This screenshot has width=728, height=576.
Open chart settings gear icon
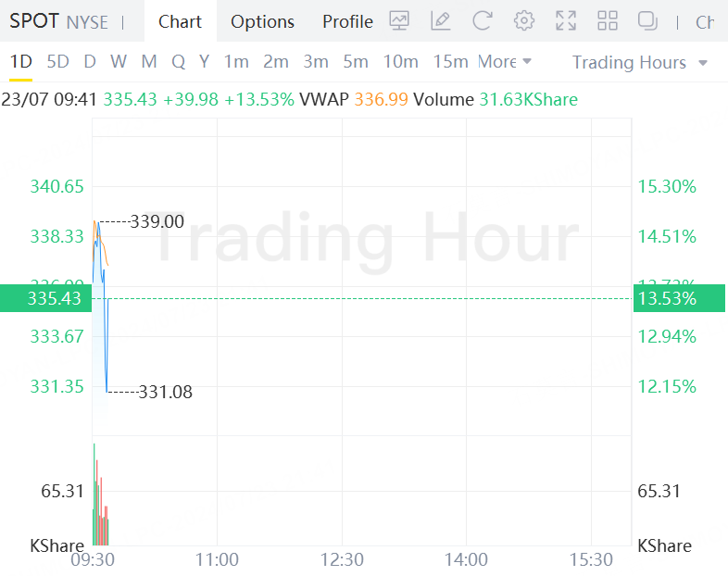coord(524,21)
